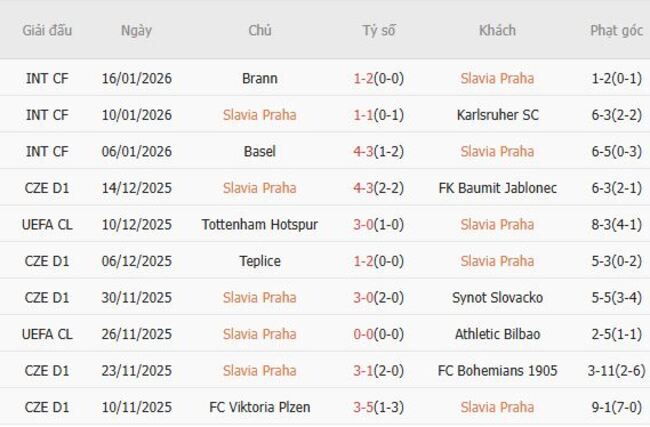Sort by the 'Ngày' column header
Screen dimensions: 650x427
coord(136,30)
